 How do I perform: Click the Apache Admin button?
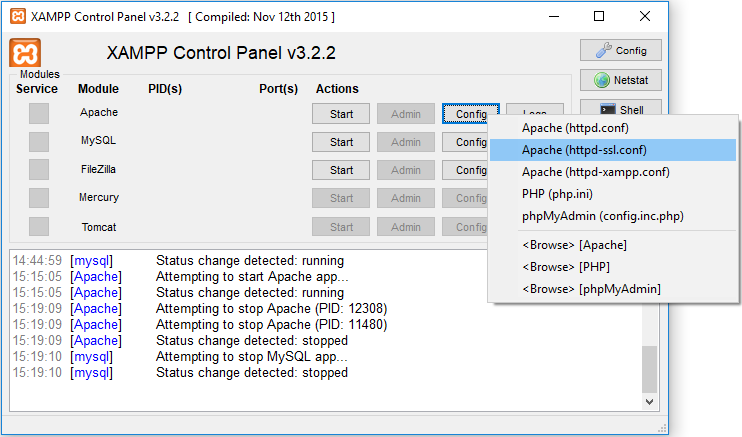pyautogui.click(x=406, y=114)
